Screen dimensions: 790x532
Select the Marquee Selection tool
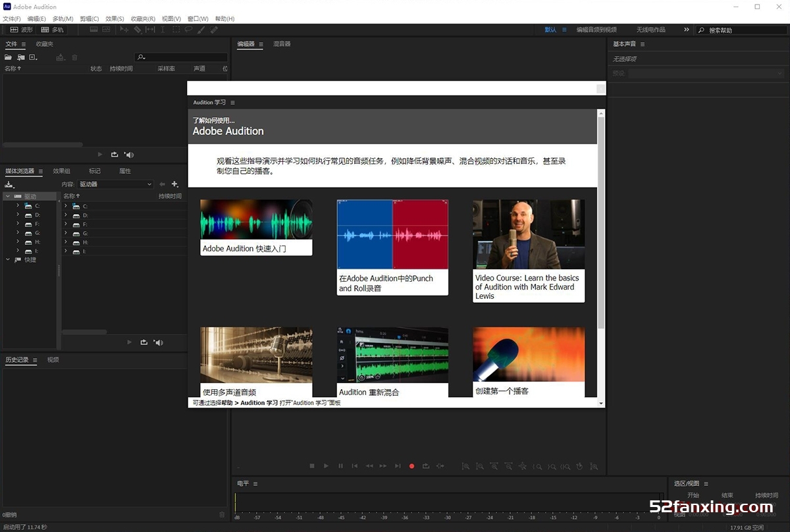click(176, 30)
